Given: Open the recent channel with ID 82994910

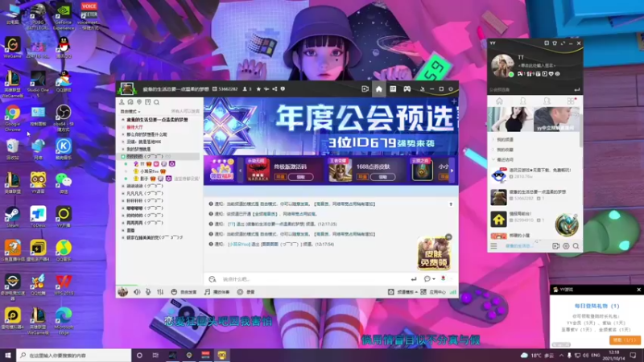Looking at the screenshot, I should pos(534,218).
